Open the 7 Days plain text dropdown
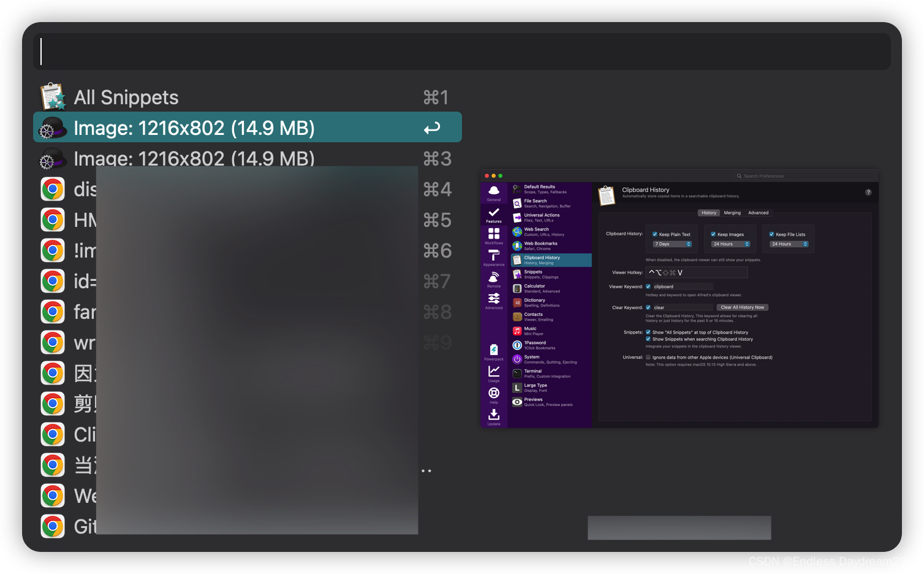The image size is (924, 574). pyautogui.click(x=672, y=244)
